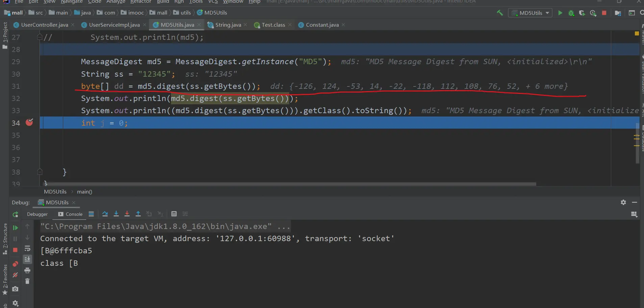
Task: Switch to the UserServiceImpl.java editor tab
Action: pyautogui.click(x=114, y=25)
